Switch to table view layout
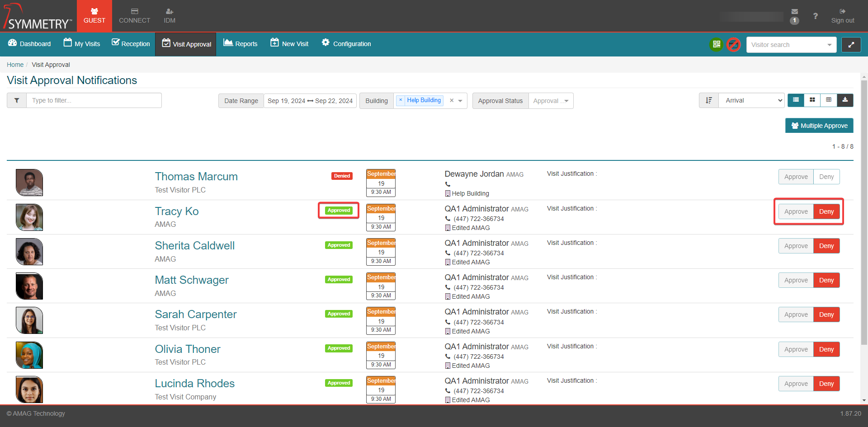 [829, 100]
